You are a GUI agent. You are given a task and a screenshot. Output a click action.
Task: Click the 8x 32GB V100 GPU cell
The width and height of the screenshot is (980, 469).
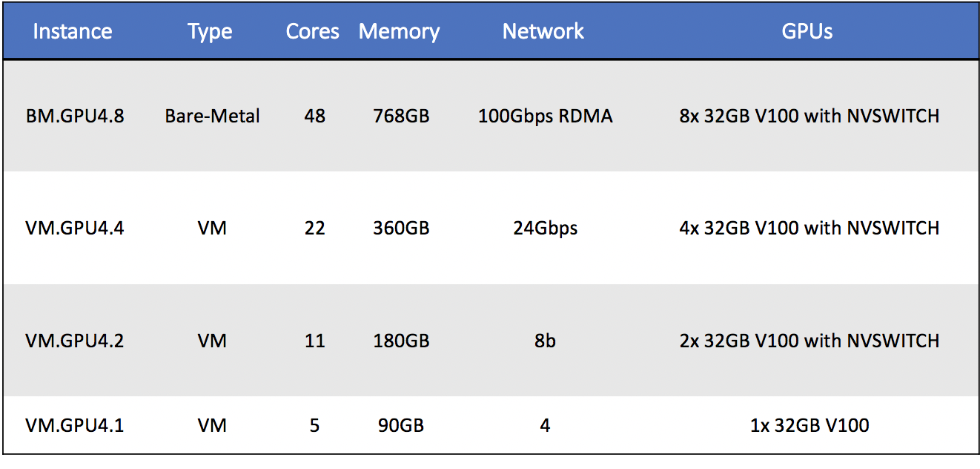809,117
